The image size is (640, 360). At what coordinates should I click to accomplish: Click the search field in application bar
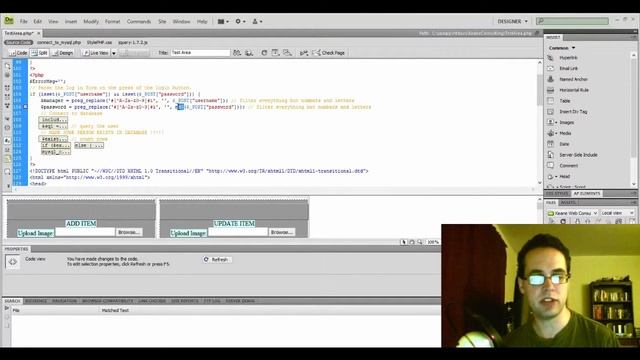click(x=573, y=21)
